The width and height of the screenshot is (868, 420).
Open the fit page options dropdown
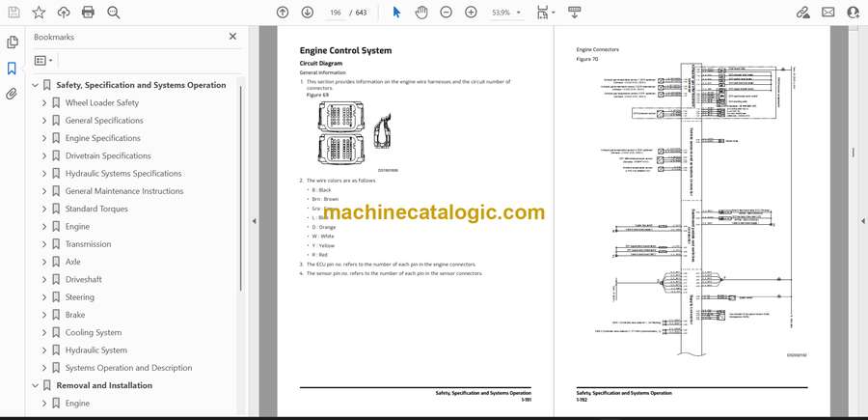546,13
